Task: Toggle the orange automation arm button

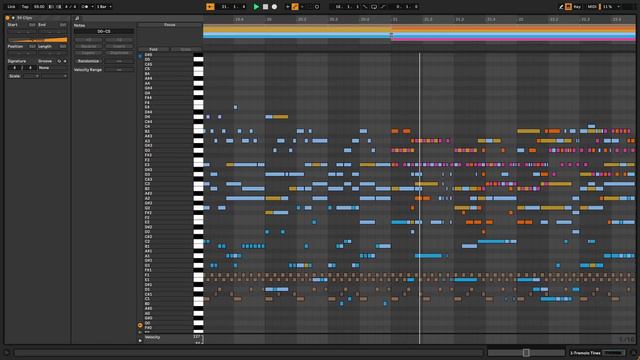Action: [295, 7]
